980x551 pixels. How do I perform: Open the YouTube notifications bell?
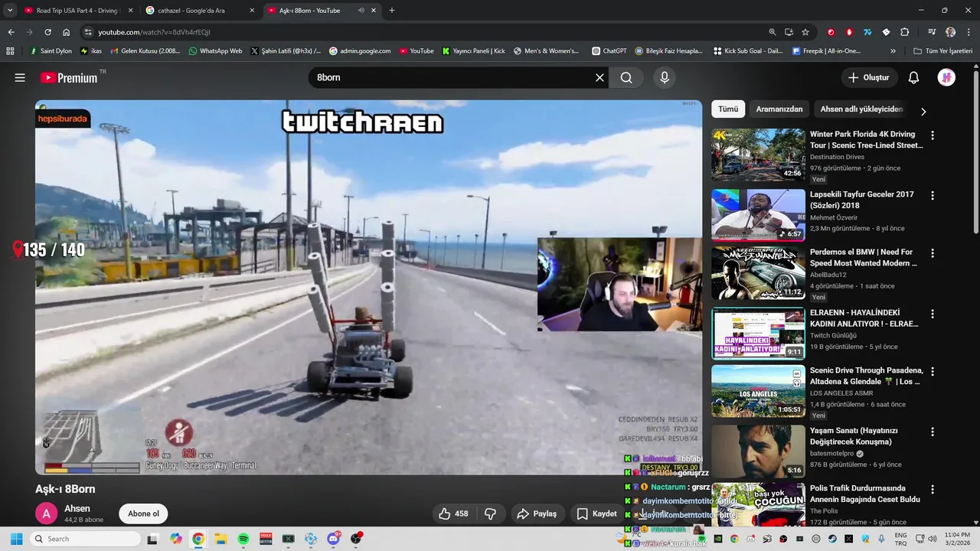tap(913, 77)
